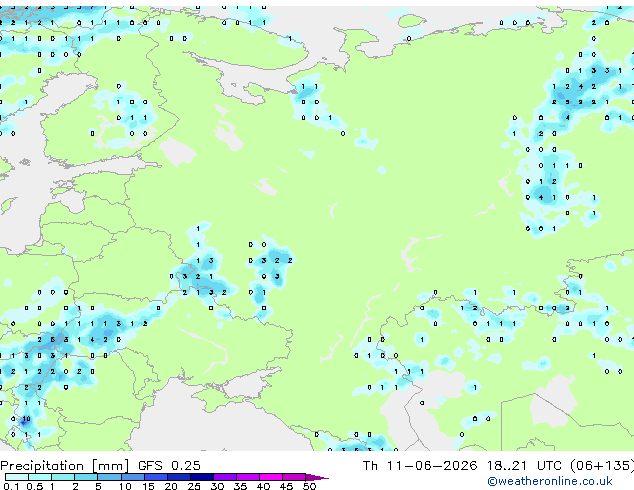The image size is (634, 490).
Task: Click the '25' legend scale label
Action: tap(194, 486)
